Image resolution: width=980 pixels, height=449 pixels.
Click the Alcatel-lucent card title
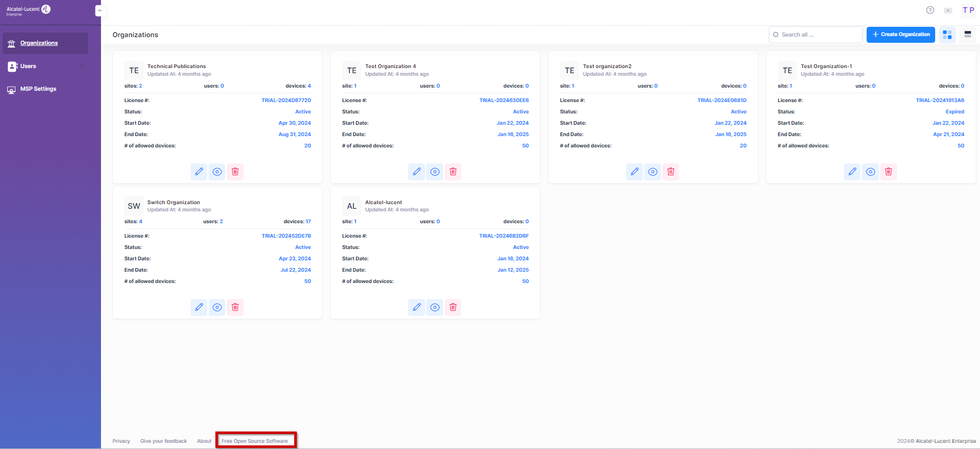point(383,203)
